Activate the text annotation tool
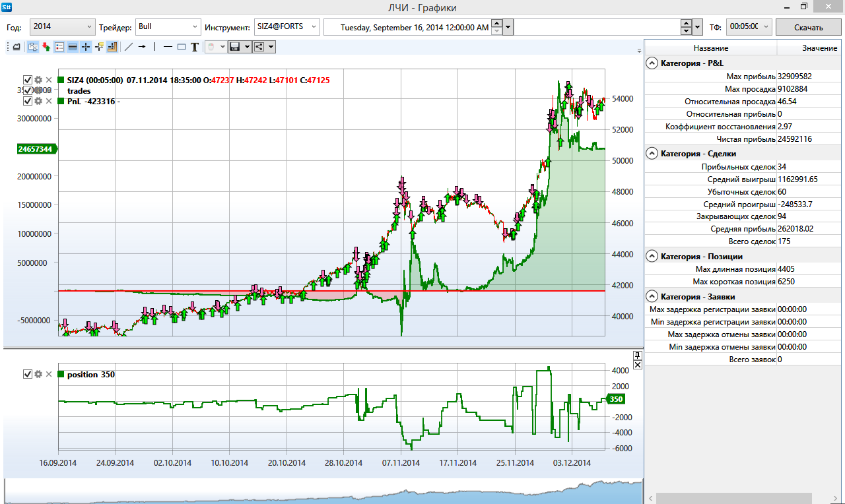Image resolution: width=845 pixels, height=504 pixels. pos(195,47)
